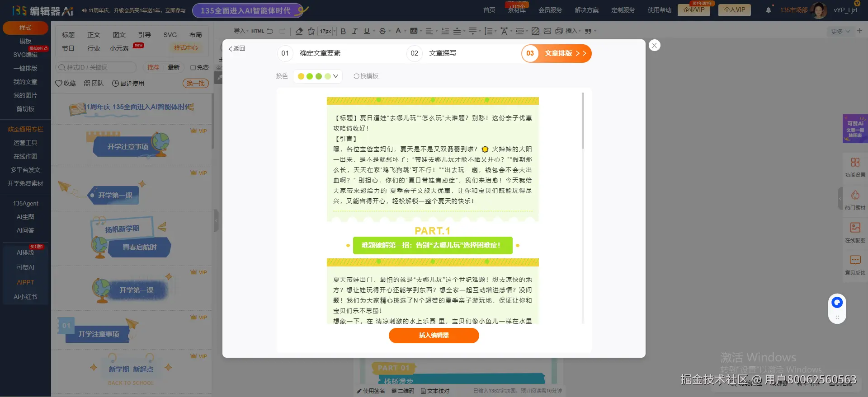Click 最近使用 recent filter
Image resolution: width=868 pixels, height=397 pixels.
point(128,84)
